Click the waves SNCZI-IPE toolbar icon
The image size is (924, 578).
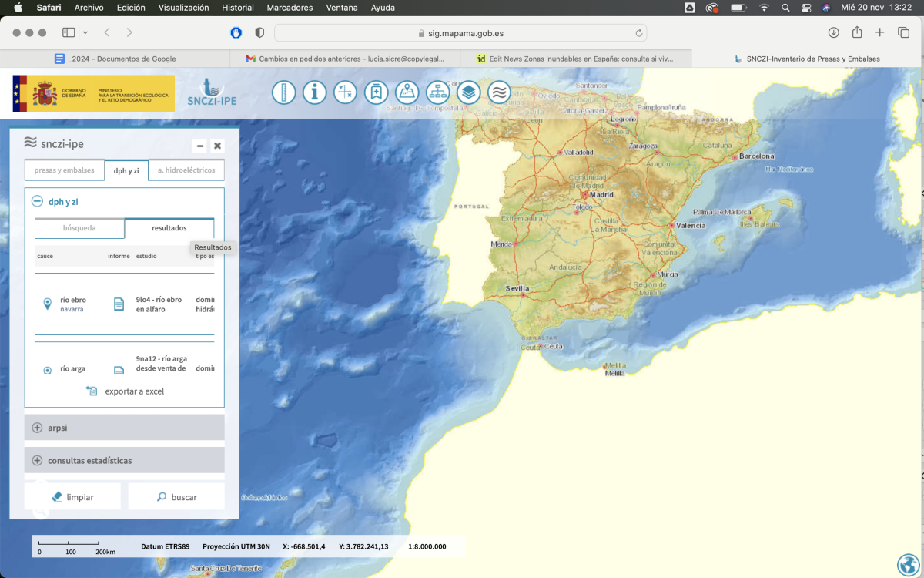point(499,92)
